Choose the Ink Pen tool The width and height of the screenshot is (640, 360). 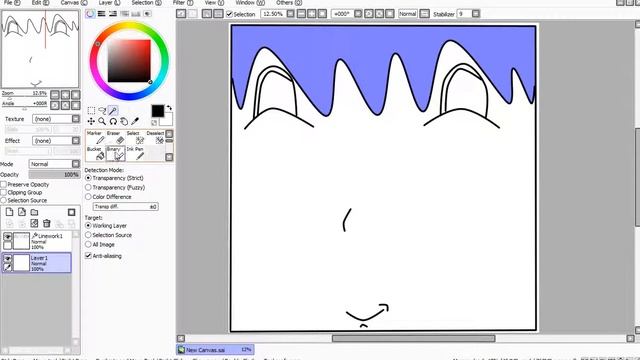(x=135, y=154)
